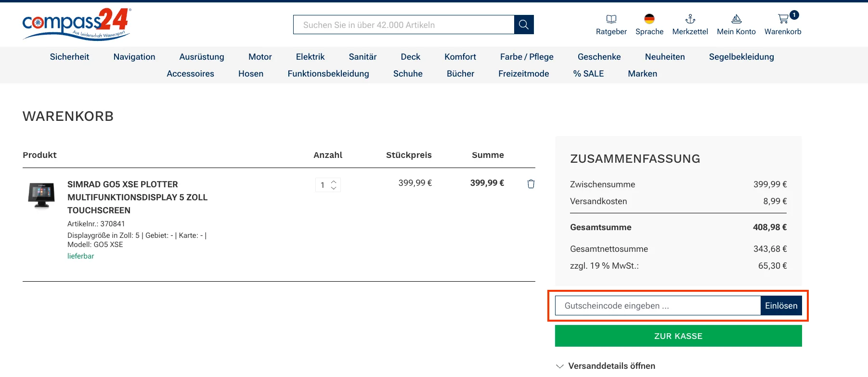Expand Versanddetails öffnen chevron
868x377 pixels.
[x=560, y=366]
